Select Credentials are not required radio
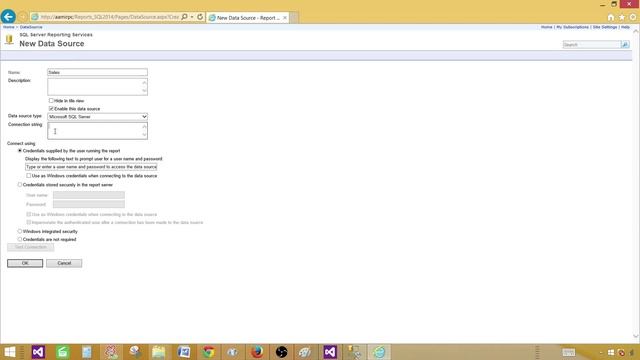 (20, 239)
